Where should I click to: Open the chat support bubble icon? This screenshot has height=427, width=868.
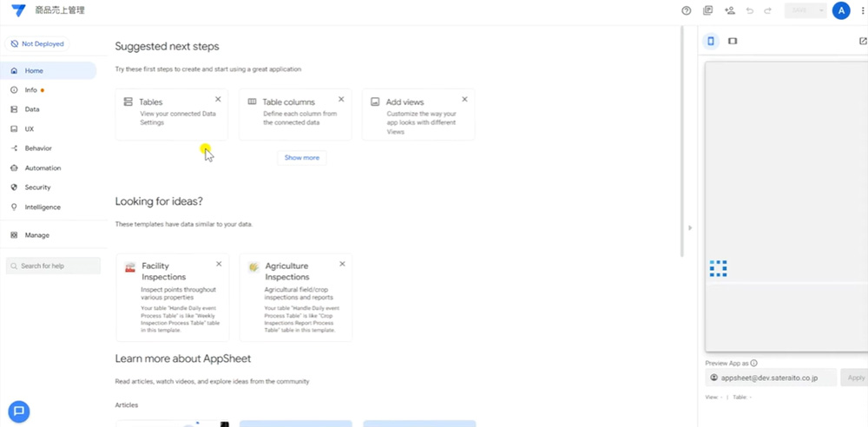(19, 411)
